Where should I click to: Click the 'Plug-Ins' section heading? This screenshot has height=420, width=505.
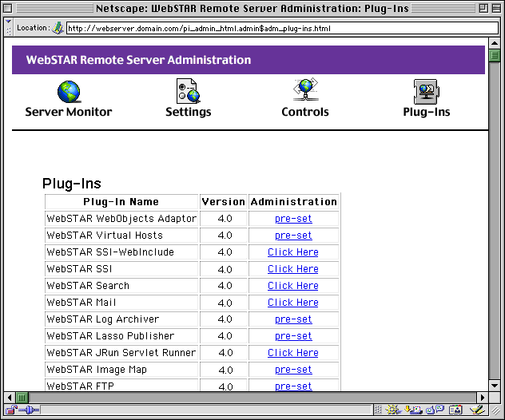point(72,184)
